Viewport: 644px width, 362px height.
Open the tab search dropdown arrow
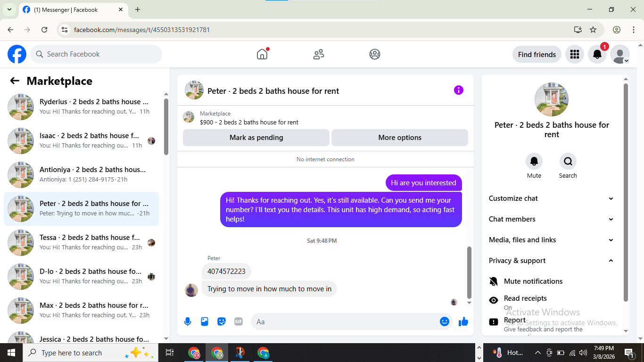(9, 9)
